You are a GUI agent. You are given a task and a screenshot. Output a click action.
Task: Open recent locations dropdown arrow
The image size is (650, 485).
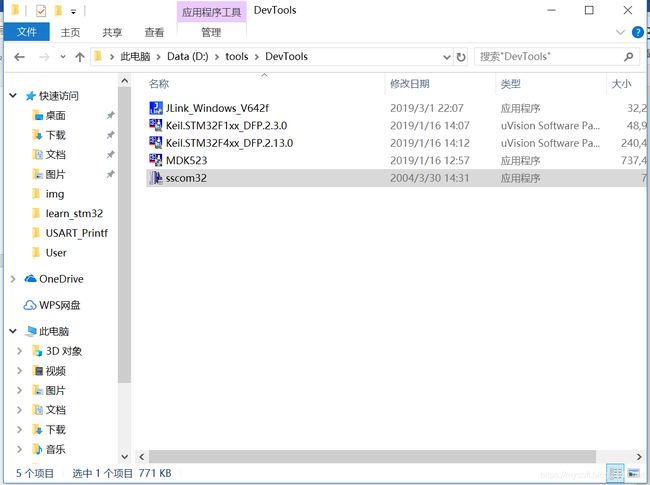[x=63, y=57]
